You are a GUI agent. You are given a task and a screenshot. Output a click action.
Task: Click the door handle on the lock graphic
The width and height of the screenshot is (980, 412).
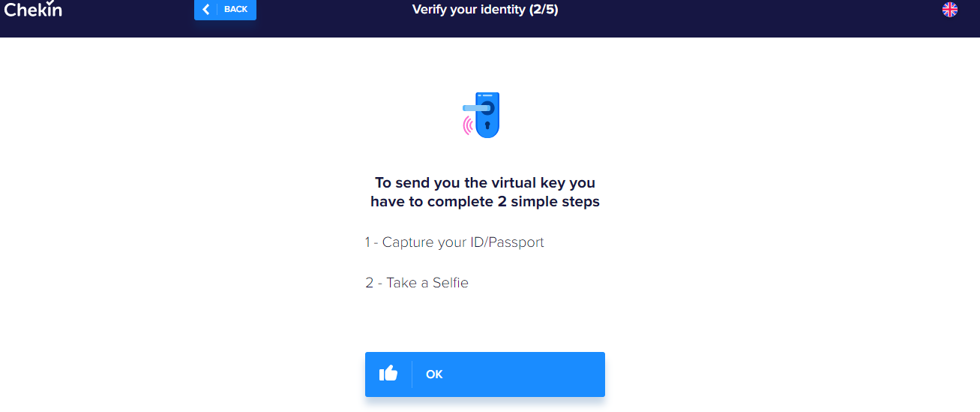pyautogui.click(x=475, y=108)
